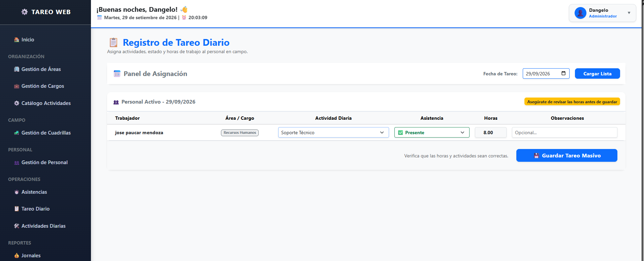Screen dimensions: 644x261
Task: Open Gestión de Cuadrillas menu item
Action: (x=45, y=133)
